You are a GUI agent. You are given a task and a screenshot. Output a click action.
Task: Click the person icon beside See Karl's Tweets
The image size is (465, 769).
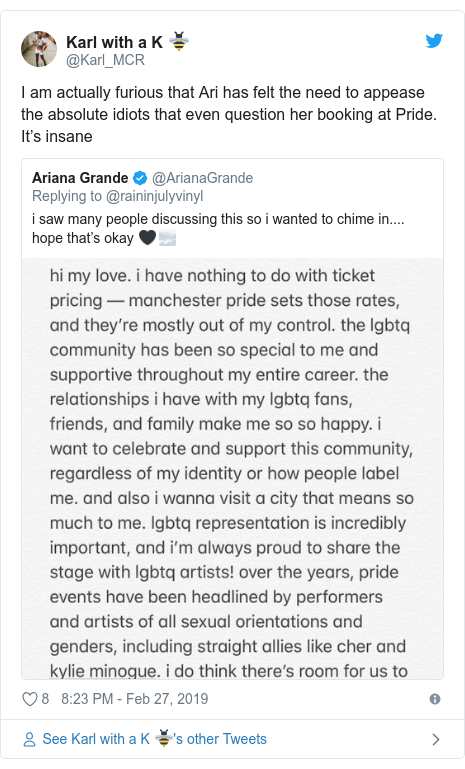pyautogui.click(x=29, y=739)
